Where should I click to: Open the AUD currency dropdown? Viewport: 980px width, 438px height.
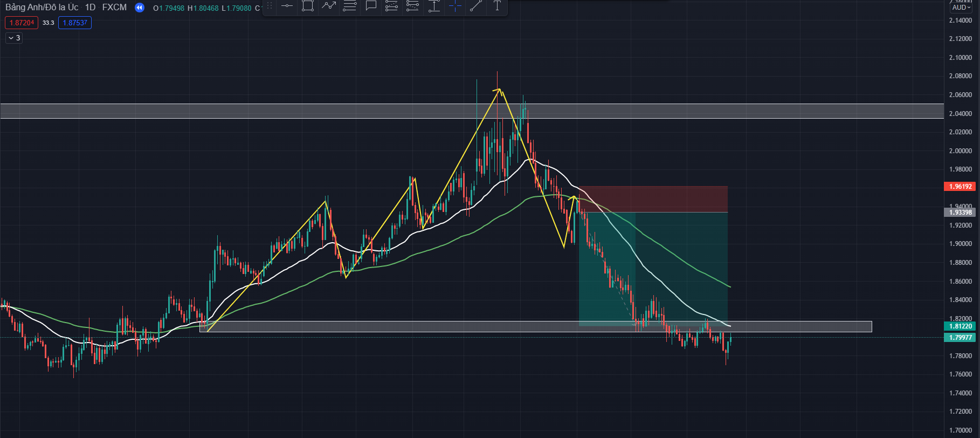(961, 8)
